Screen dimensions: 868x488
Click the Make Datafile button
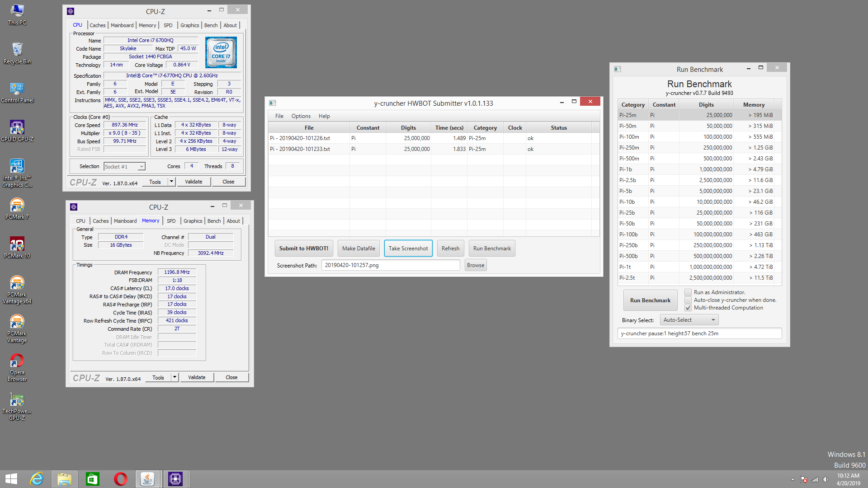pyautogui.click(x=359, y=249)
